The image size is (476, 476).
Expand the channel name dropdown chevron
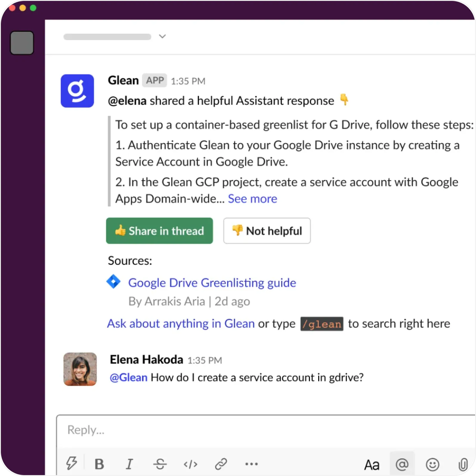click(x=162, y=36)
